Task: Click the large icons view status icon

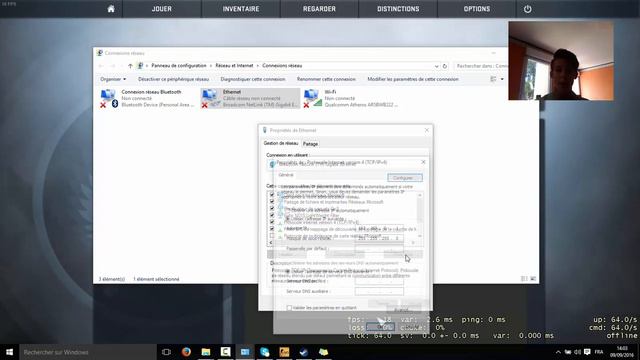Action: pyautogui.click(x=533, y=279)
